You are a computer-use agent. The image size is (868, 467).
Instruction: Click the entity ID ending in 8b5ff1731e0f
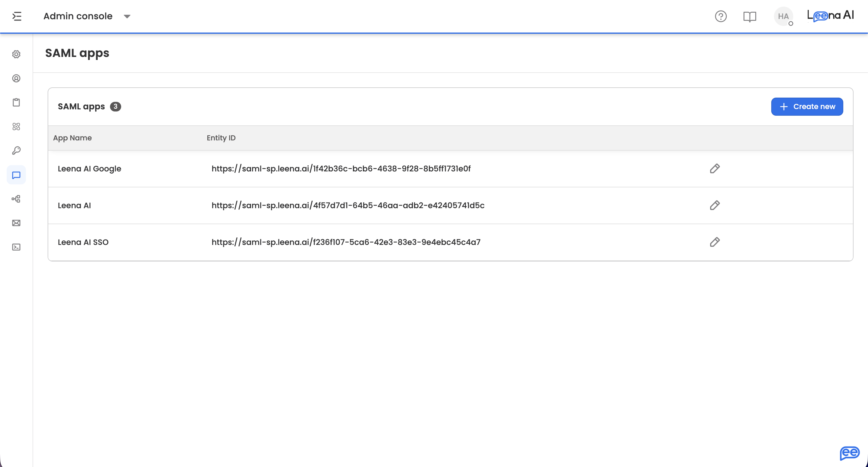coord(341,169)
